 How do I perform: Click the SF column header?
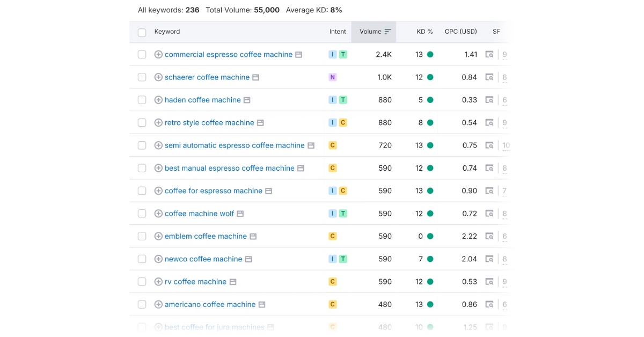[496, 32]
